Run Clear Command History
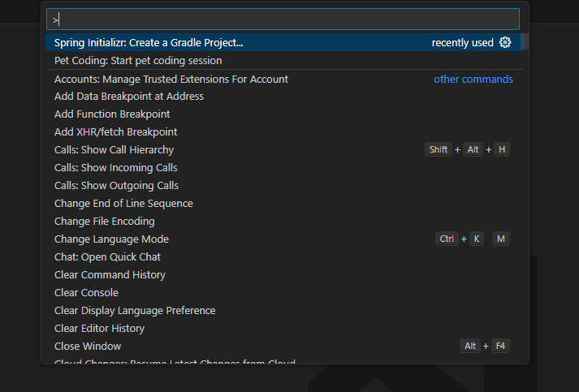The width and height of the screenshot is (579, 392). 284,274
